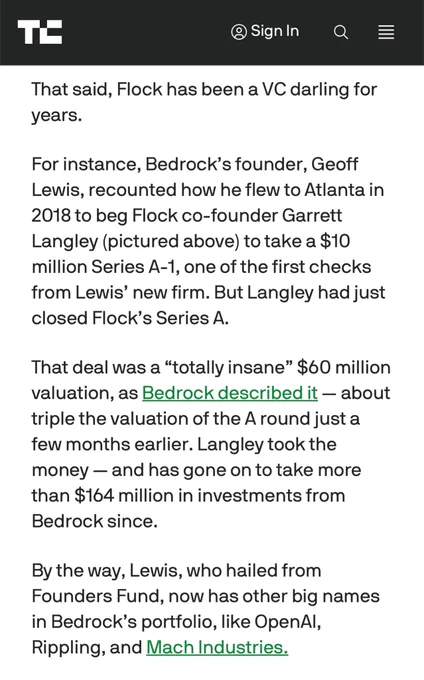The width and height of the screenshot is (424, 680).
Task: Click the Sign In text
Action: tap(275, 31)
